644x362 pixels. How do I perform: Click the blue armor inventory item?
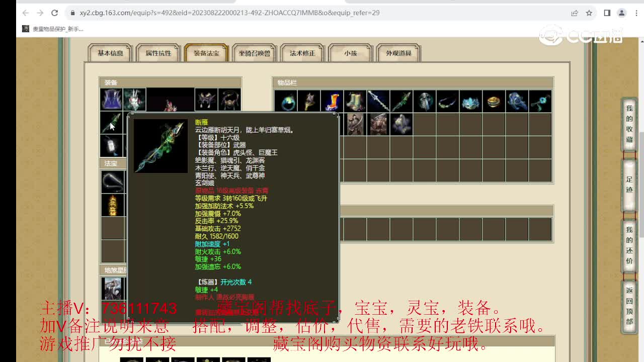(517, 101)
